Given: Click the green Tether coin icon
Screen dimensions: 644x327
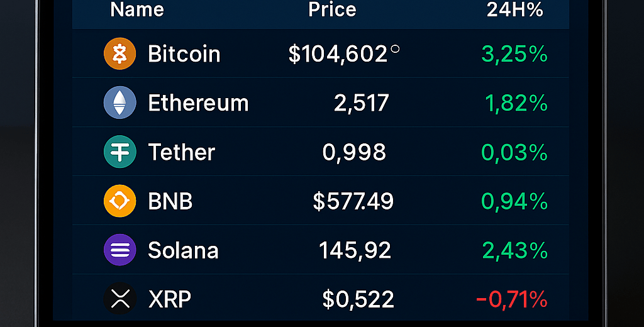Looking at the screenshot, I should 120,152.
